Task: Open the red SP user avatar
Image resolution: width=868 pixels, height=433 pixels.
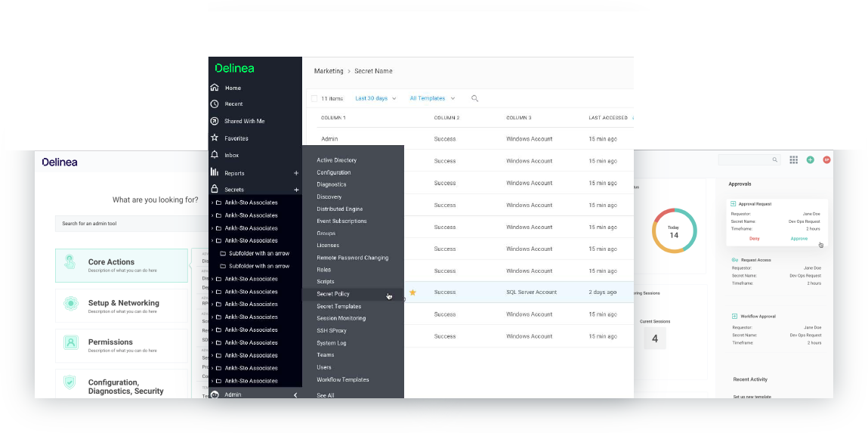Action: 826,159
